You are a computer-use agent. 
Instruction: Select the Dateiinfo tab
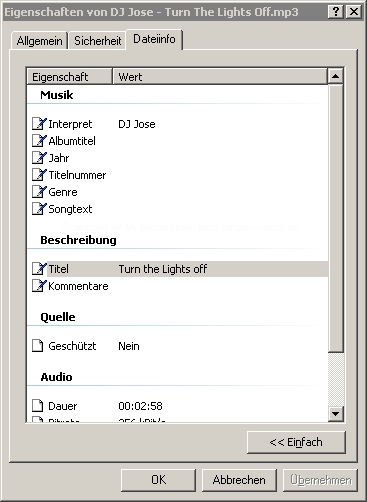[x=154, y=39]
